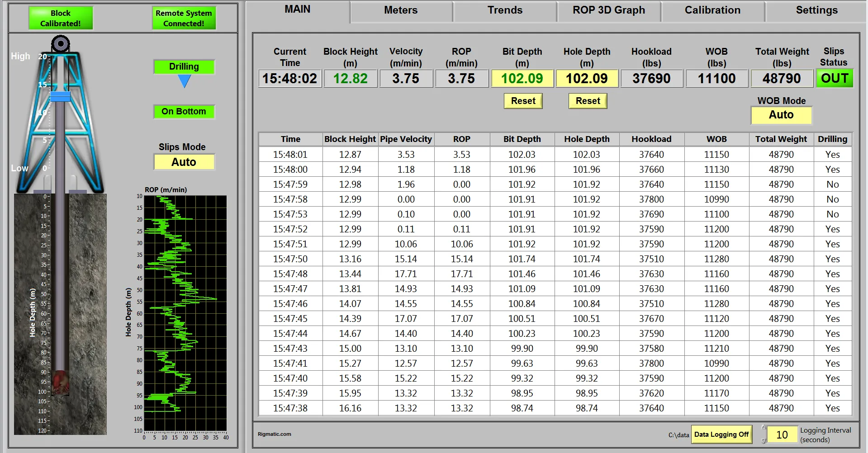Click the On Bottom status indicator

(x=184, y=111)
